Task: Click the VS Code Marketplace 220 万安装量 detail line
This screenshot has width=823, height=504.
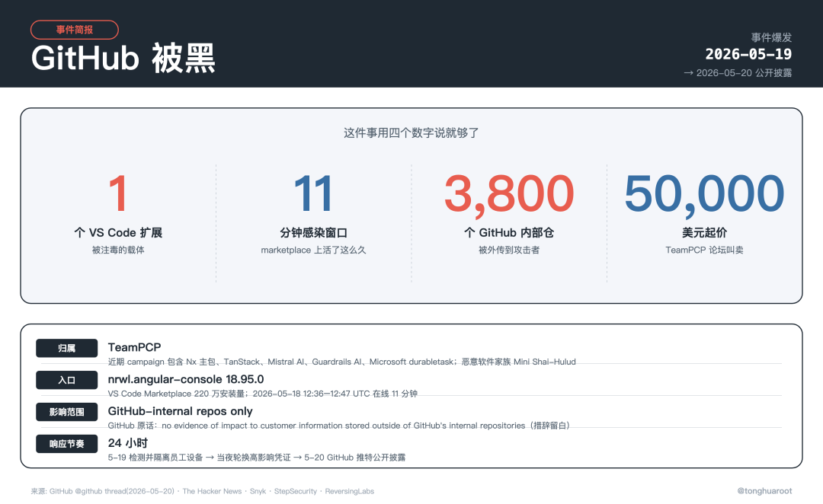Action: point(262,394)
